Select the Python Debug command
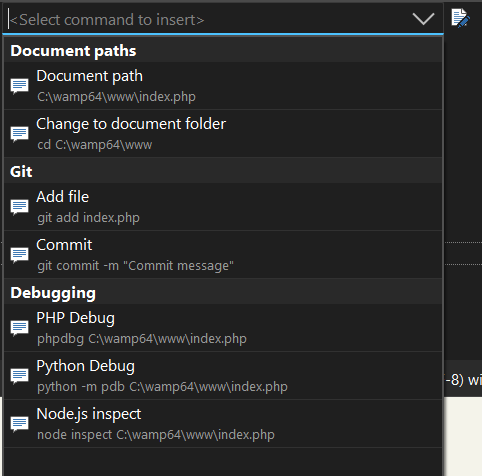 pos(223,376)
